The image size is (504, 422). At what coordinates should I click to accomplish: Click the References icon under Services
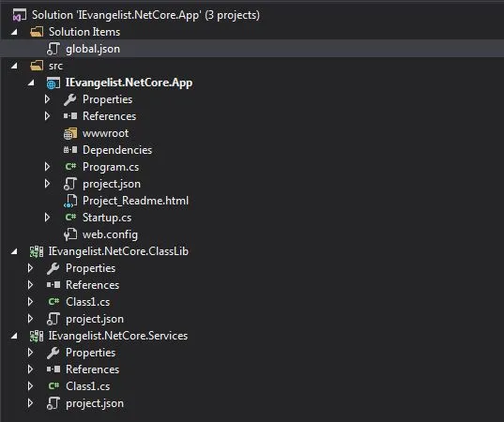53,369
